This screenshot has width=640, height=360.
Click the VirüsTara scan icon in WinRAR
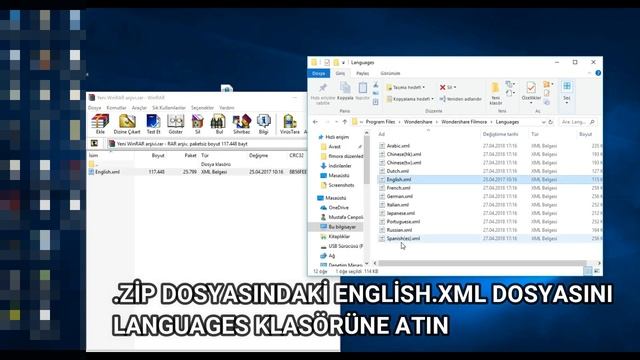(x=290, y=124)
